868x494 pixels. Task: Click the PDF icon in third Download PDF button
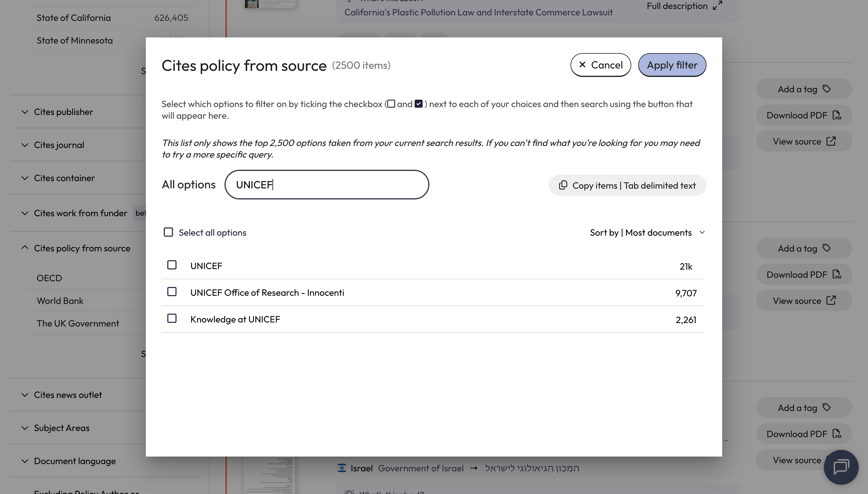click(837, 434)
